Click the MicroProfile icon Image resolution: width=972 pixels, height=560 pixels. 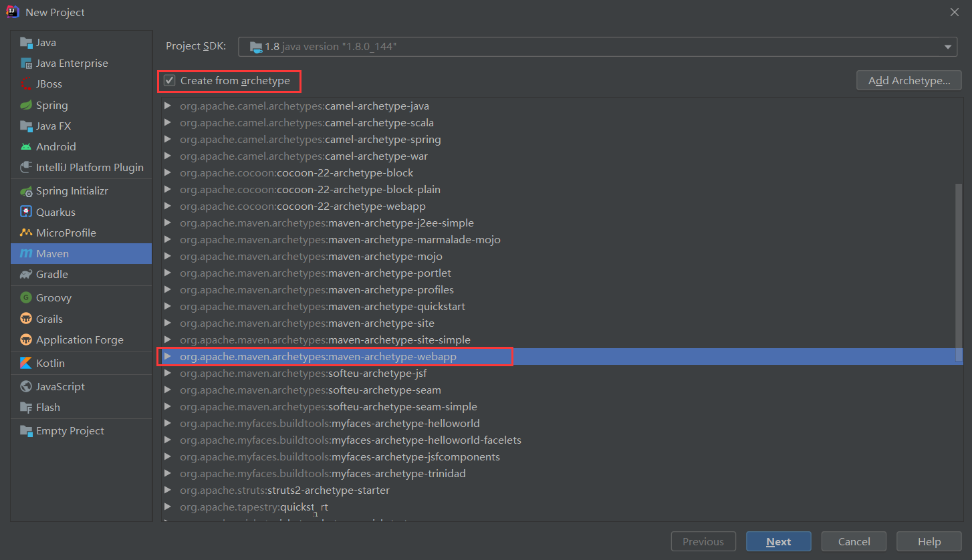pos(26,233)
